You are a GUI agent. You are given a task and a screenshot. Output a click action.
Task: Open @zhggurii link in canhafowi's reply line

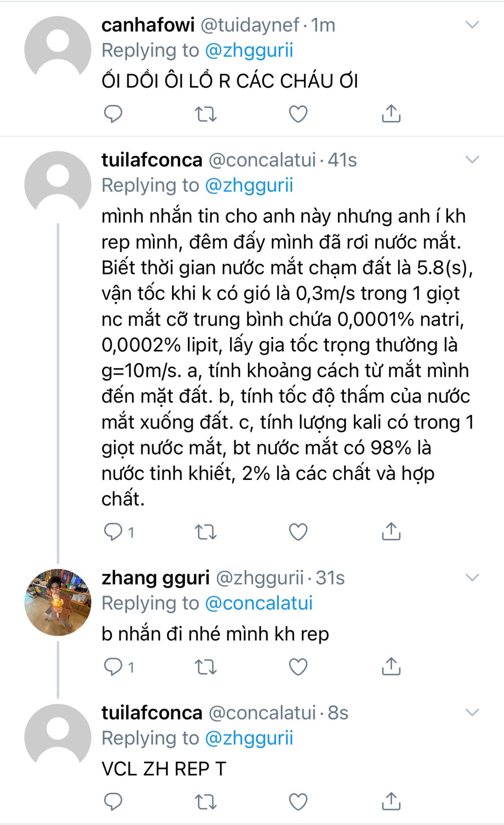pyautogui.click(x=249, y=51)
